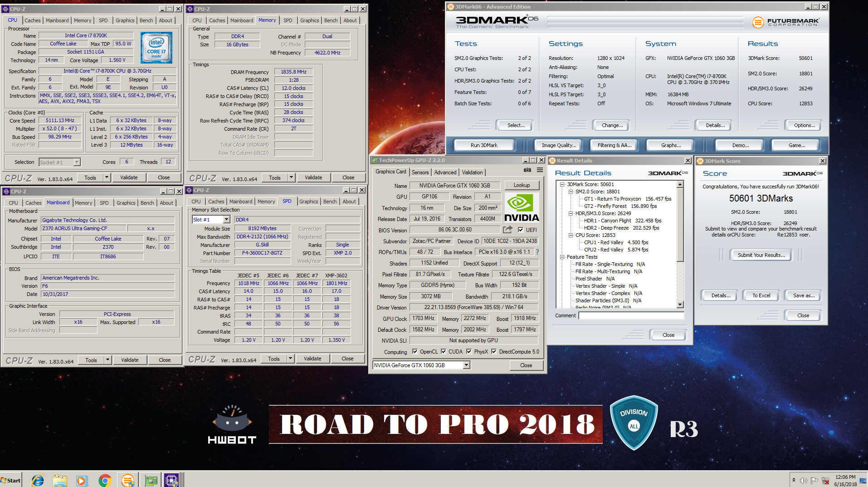
Task: Click the Result Details scroll up arrow
Action: point(680,184)
